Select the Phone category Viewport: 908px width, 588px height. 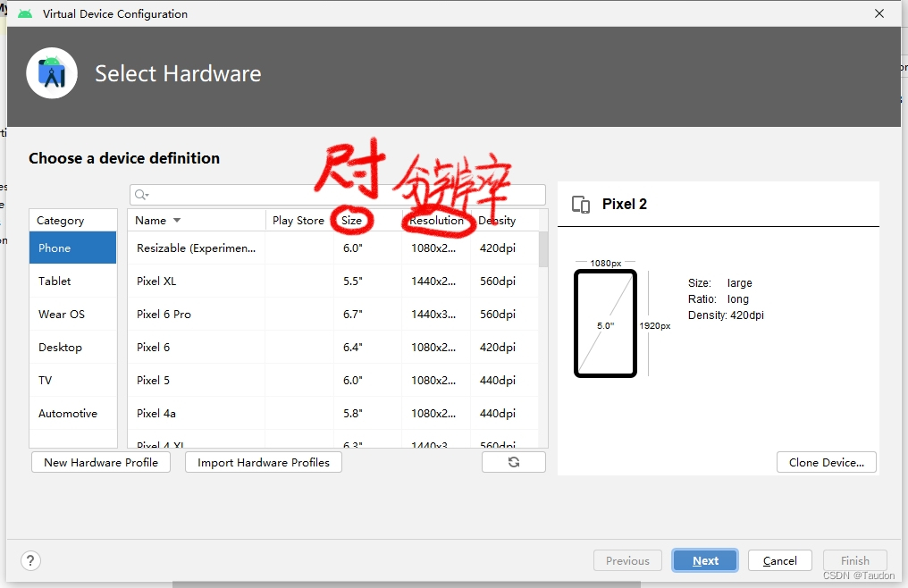tap(73, 248)
